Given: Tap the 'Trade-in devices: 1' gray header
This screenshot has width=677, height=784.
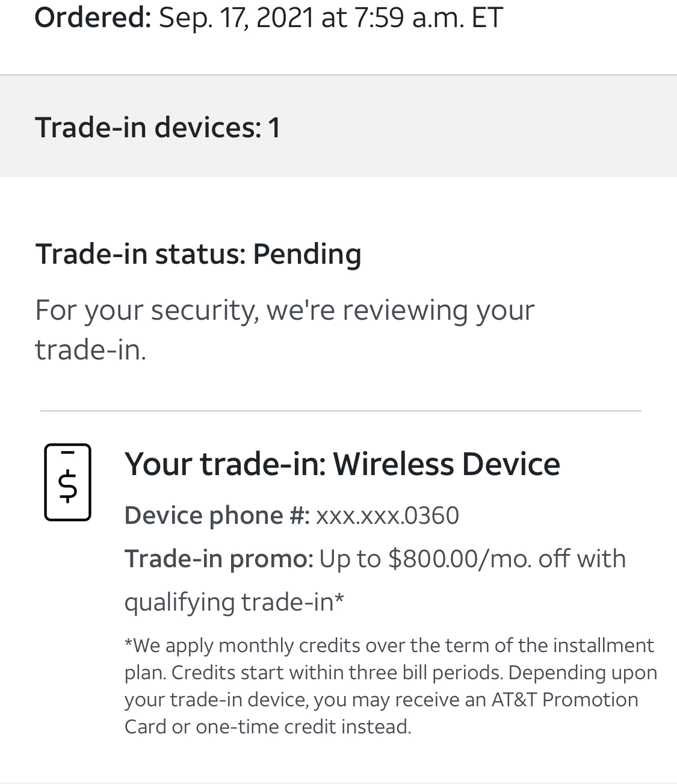Looking at the screenshot, I should pyautogui.click(x=158, y=127).
